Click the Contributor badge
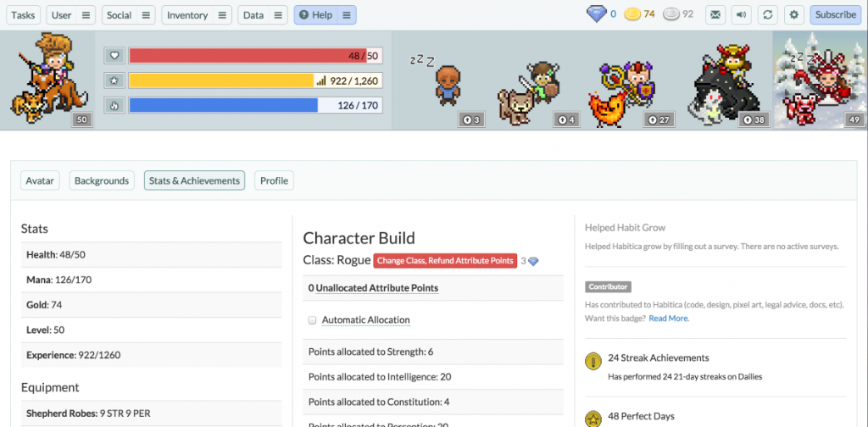 click(608, 287)
